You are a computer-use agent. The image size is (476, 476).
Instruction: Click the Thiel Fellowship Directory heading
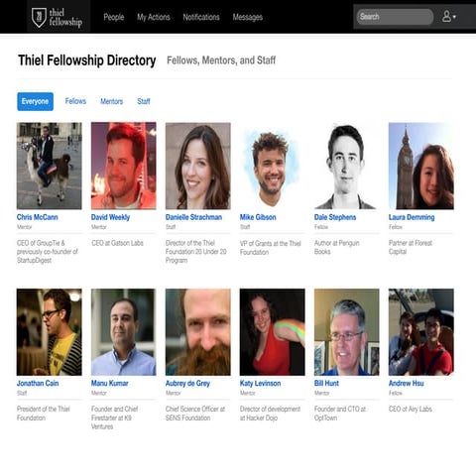[87, 60]
